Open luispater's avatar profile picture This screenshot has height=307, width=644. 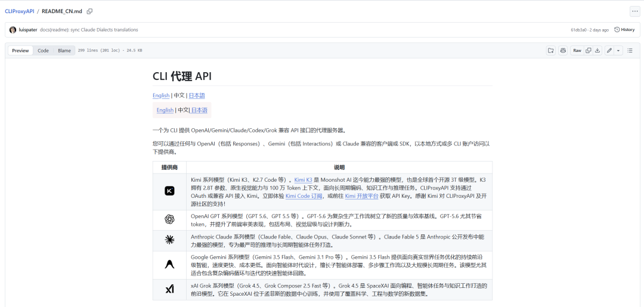(13, 30)
